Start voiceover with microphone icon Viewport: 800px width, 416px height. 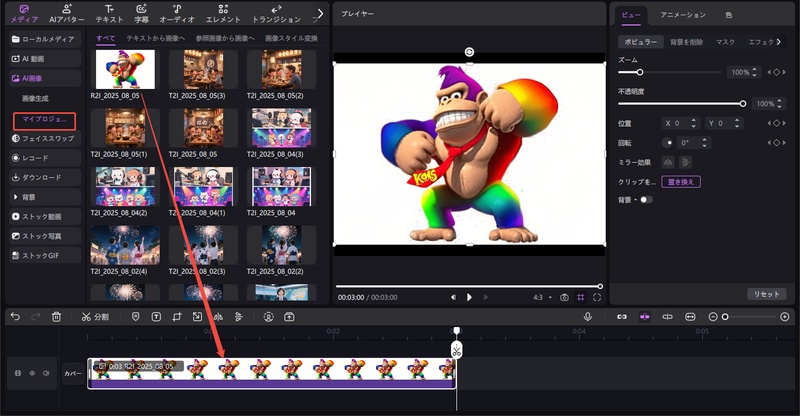coord(588,317)
